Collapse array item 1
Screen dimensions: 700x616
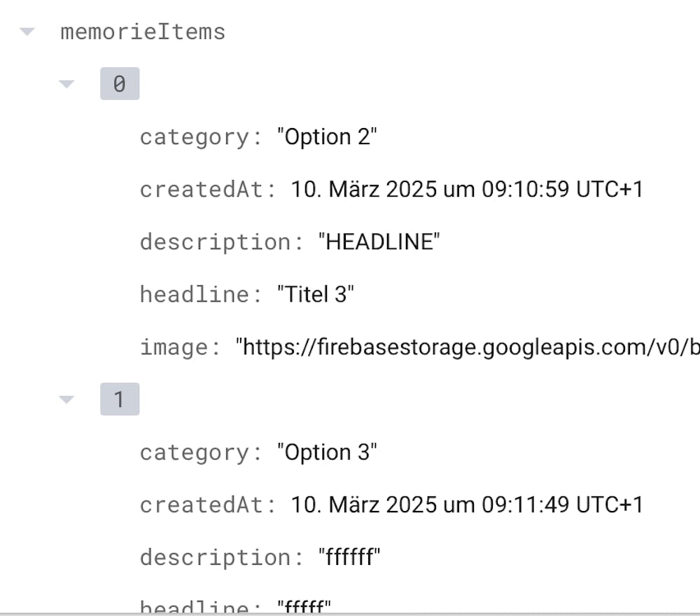[66, 400]
